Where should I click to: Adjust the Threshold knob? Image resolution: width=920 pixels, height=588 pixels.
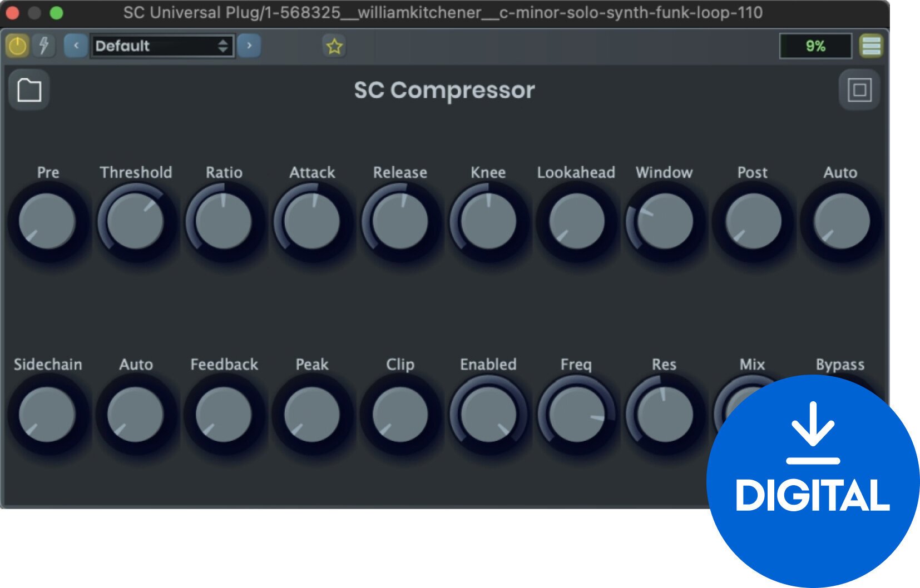tap(136, 221)
